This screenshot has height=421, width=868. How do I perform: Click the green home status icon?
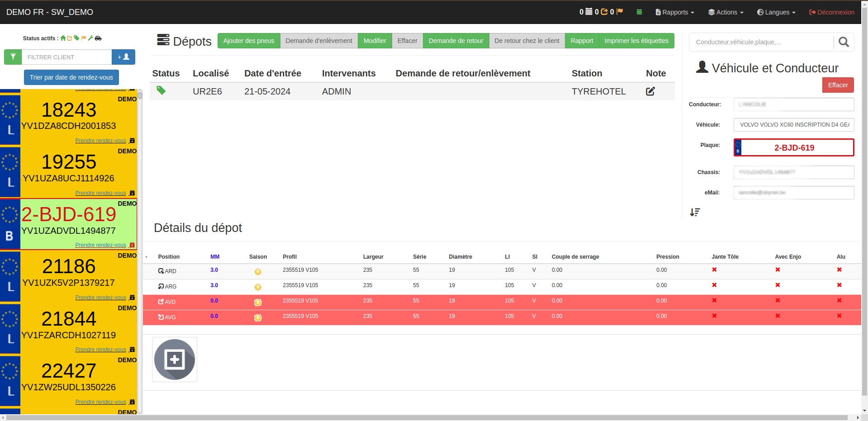coord(63,38)
